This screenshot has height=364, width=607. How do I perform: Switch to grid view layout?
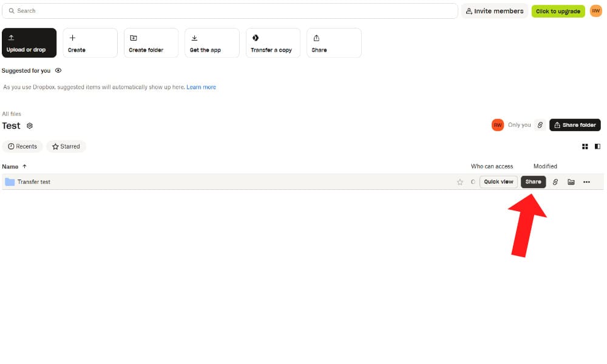(x=585, y=146)
